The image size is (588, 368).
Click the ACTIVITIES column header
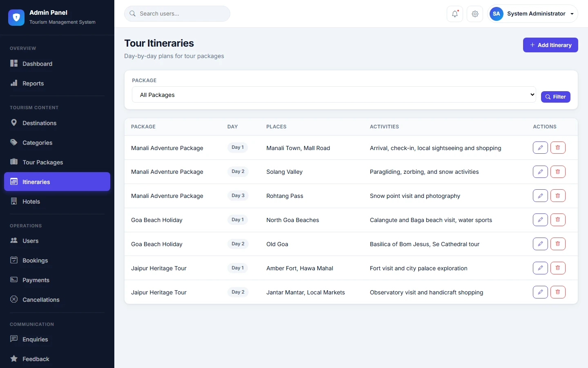pyautogui.click(x=384, y=127)
